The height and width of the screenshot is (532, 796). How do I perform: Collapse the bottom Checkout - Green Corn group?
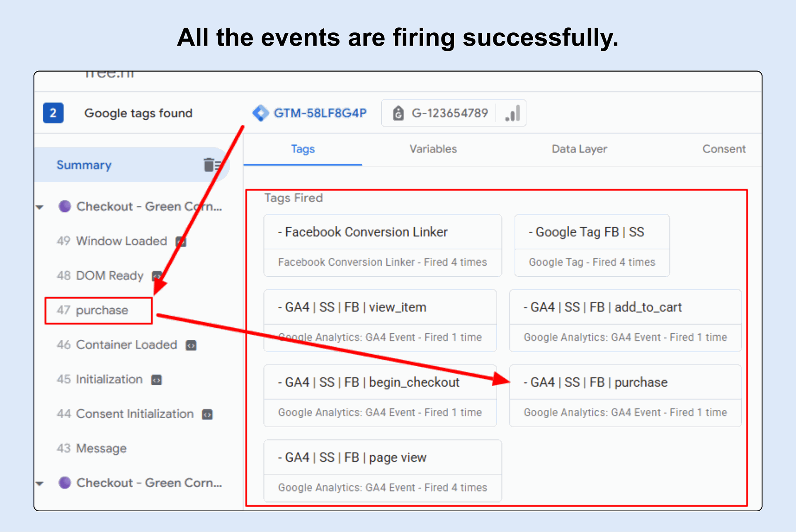[x=40, y=483]
